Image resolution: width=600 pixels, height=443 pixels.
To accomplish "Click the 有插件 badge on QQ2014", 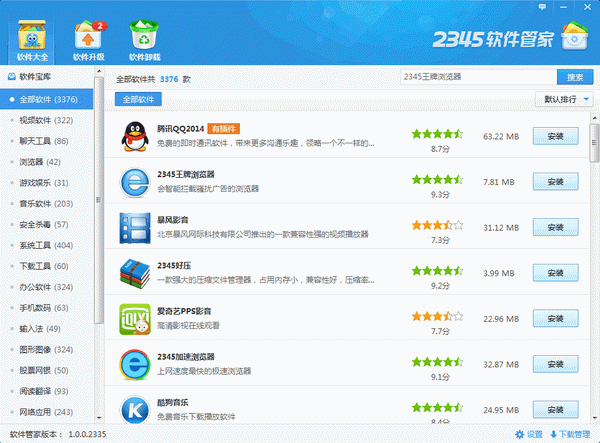I will click(223, 129).
